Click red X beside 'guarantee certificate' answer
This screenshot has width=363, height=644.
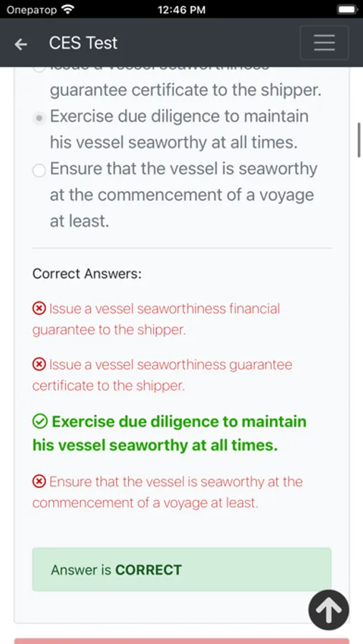click(x=39, y=364)
